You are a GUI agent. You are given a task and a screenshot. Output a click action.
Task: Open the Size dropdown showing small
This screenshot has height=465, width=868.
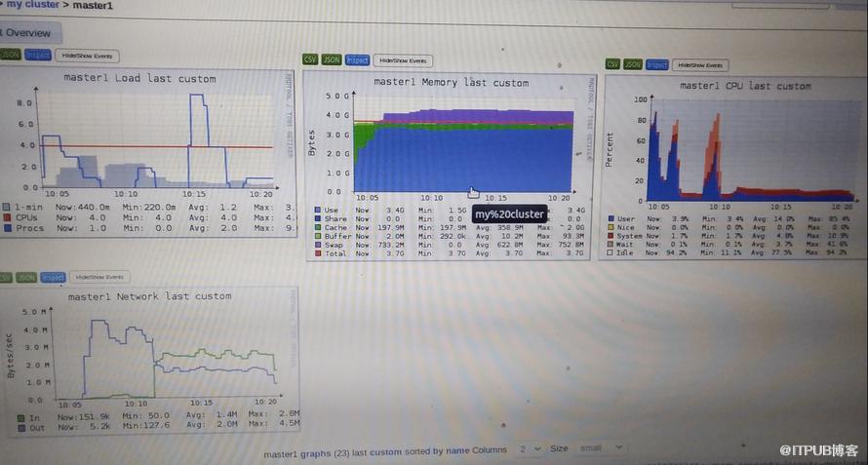601,447
